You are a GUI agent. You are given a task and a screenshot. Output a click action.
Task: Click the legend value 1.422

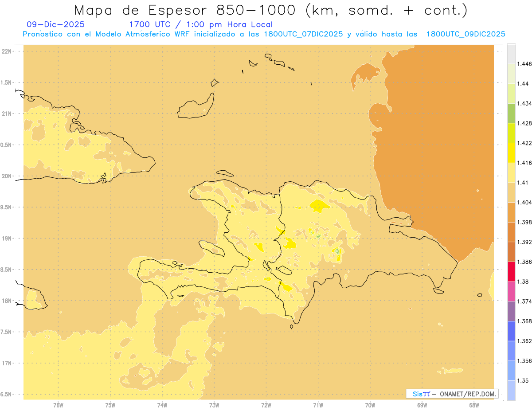(524, 143)
